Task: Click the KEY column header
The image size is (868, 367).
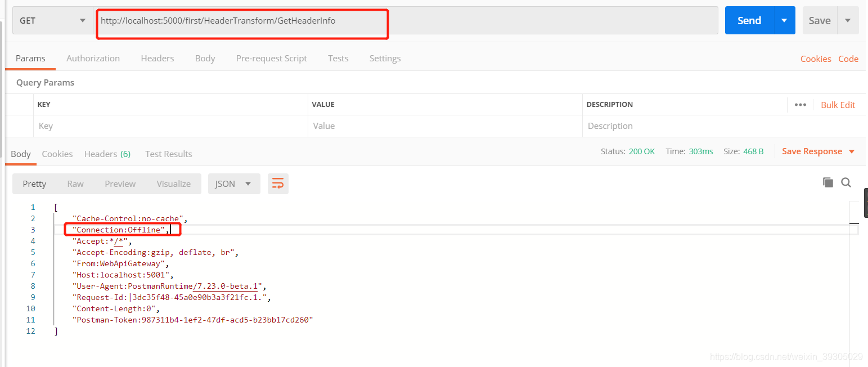Action: pos(43,105)
